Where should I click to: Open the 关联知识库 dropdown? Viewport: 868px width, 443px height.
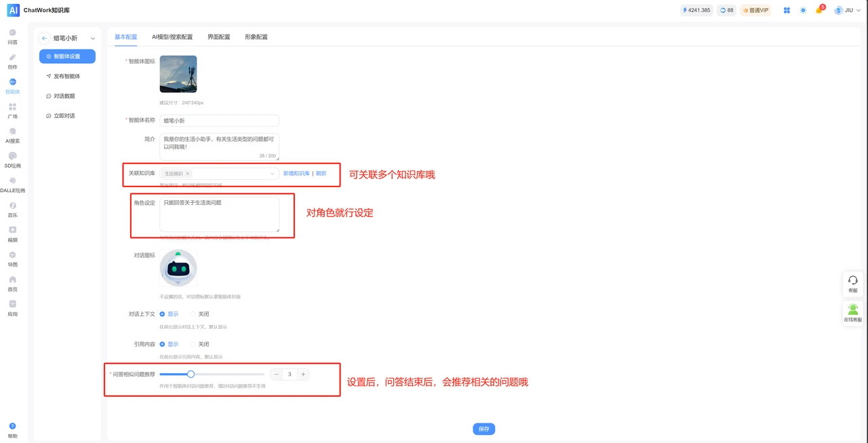click(x=271, y=174)
